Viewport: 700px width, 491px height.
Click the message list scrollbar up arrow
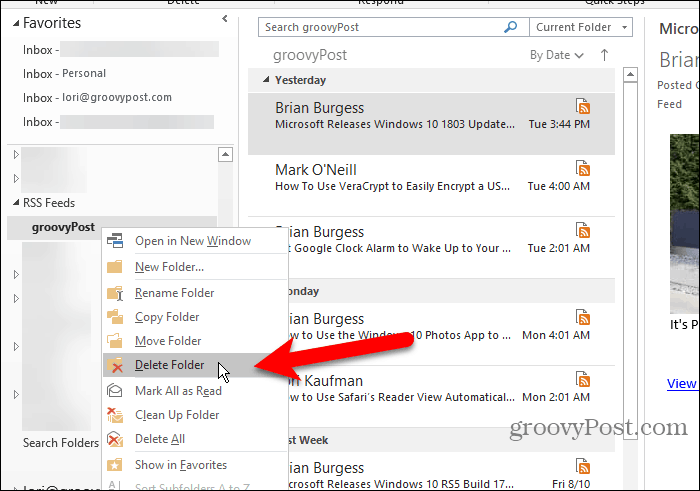click(x=630, y=74)
